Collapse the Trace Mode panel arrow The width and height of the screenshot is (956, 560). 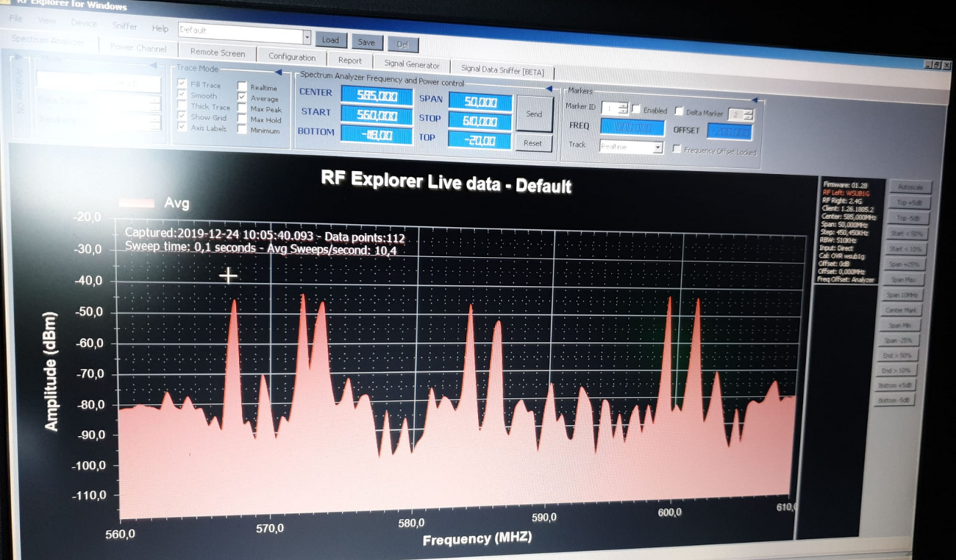278,72
